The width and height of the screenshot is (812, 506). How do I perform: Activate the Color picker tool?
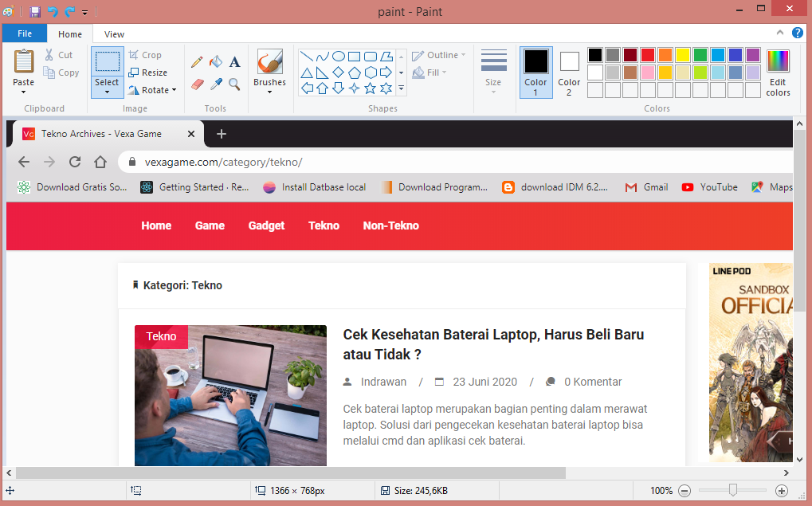click(x=215, y=84)
